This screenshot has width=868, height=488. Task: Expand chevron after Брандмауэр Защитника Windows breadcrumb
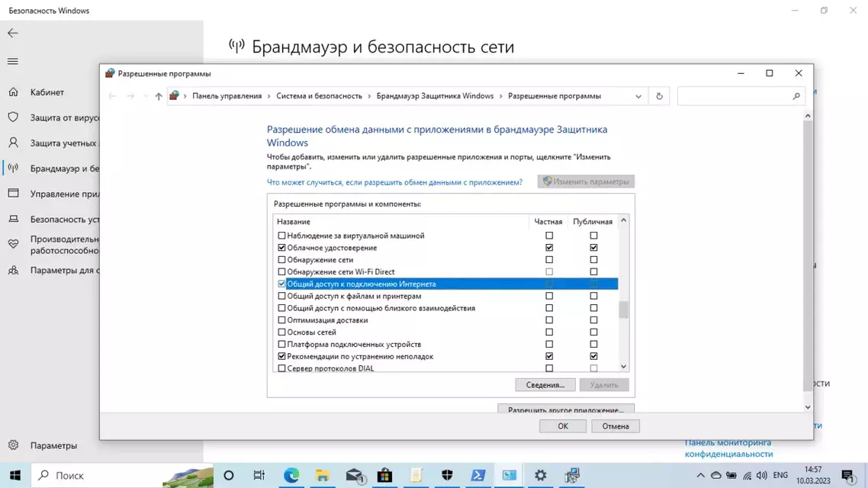[501, 96]
